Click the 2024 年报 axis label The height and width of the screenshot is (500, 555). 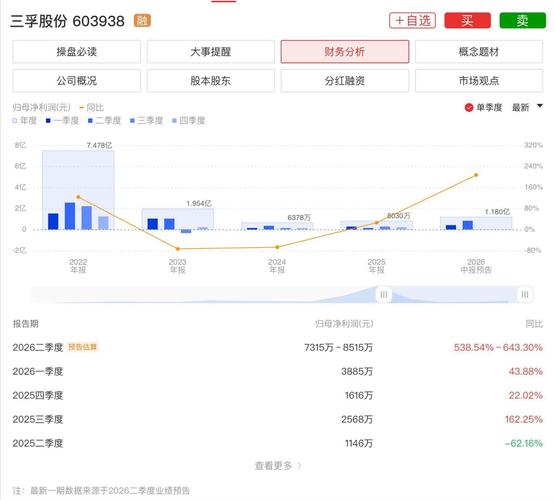277,266
